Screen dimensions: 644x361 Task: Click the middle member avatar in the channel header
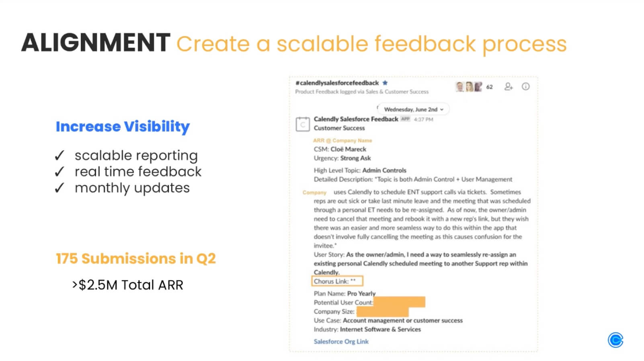[468, 86]
